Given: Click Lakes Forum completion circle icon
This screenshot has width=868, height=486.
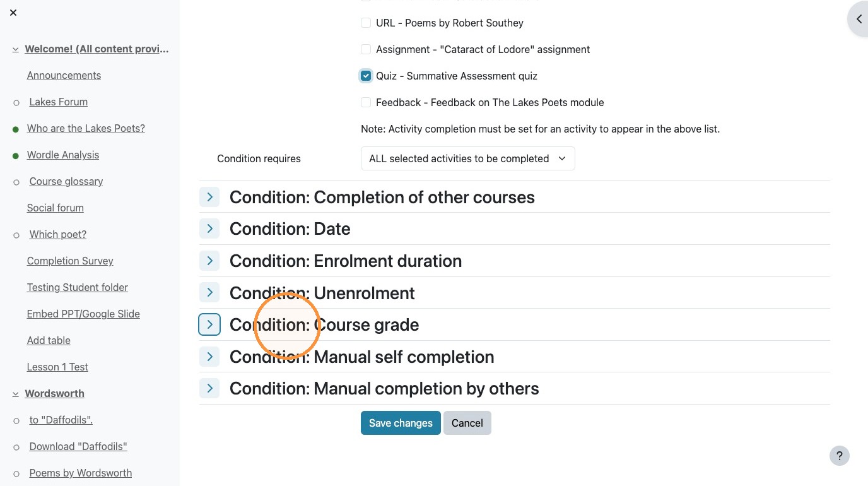Looking at the screenshot, I should 16,102.
